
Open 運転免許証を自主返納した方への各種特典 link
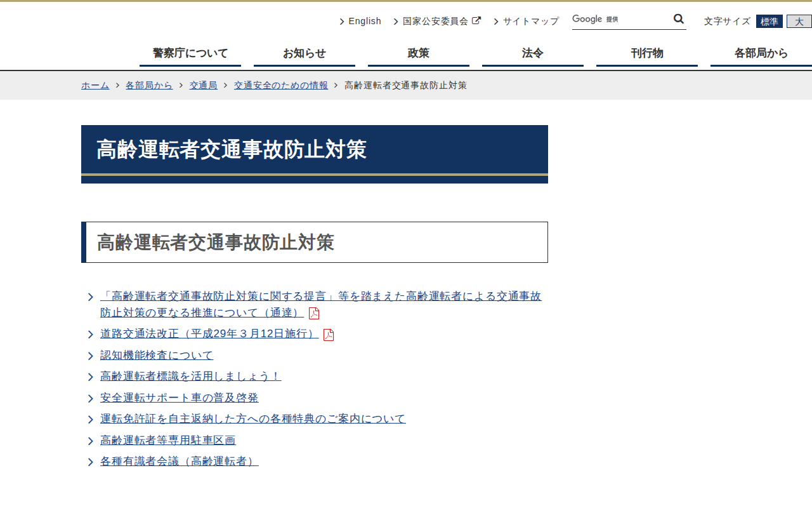point(253,418)
